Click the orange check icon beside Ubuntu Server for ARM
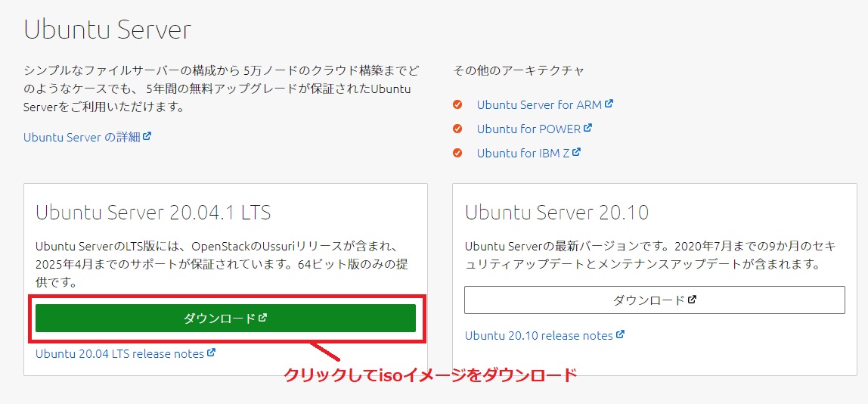Image resolution: width=868 pixels, height=404 pixels. click(x=457, y=104)
